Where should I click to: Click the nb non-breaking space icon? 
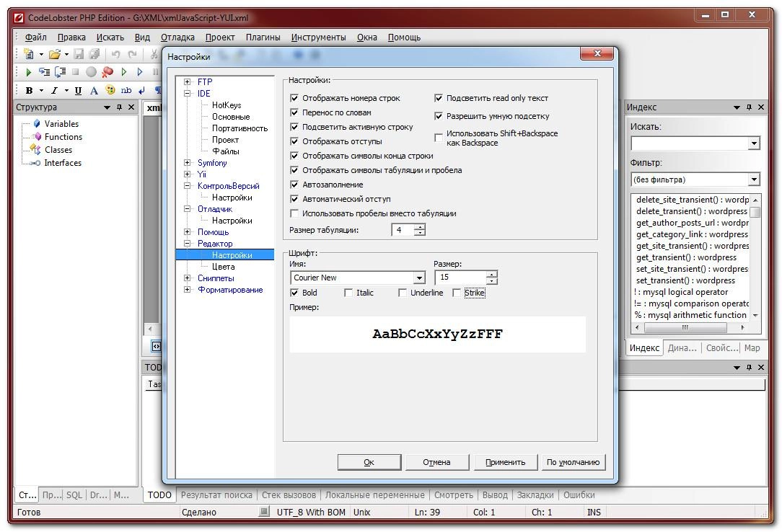tap(126, 90)
